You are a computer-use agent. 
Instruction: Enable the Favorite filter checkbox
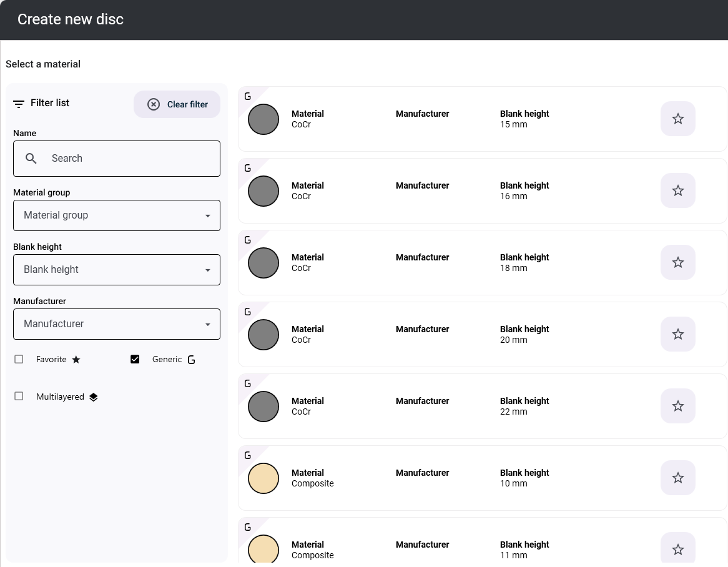[19, 359]
